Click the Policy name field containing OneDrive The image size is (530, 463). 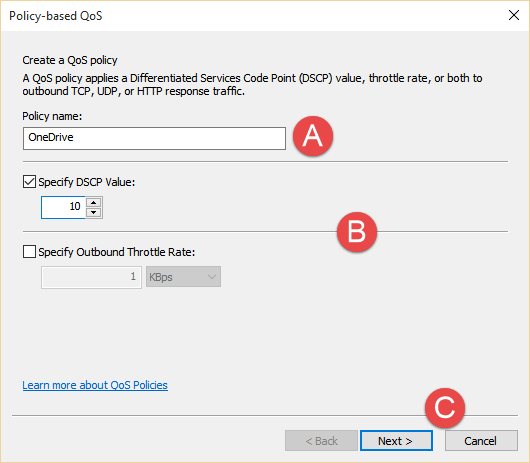(154, 138)
